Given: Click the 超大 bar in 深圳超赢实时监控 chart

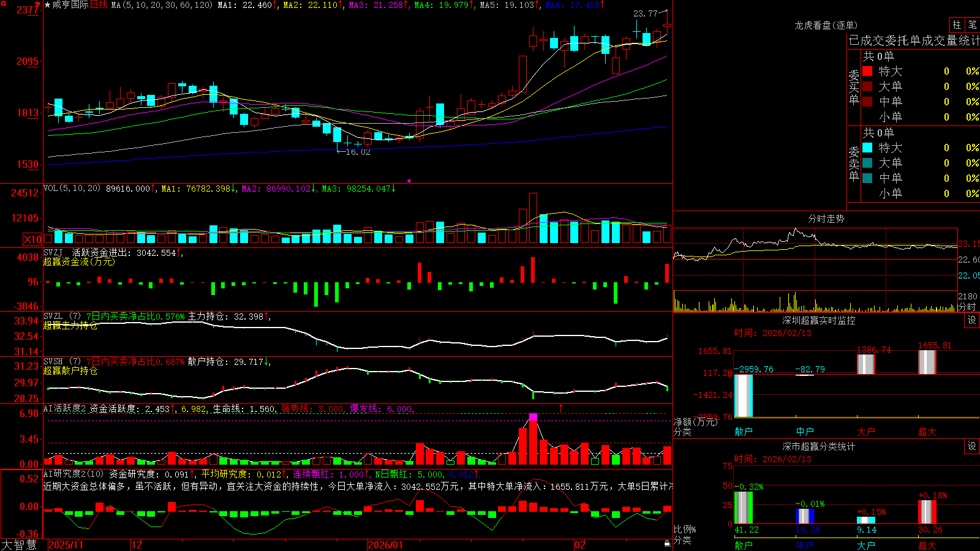Looking at the screenshot, I should (927, 362).
